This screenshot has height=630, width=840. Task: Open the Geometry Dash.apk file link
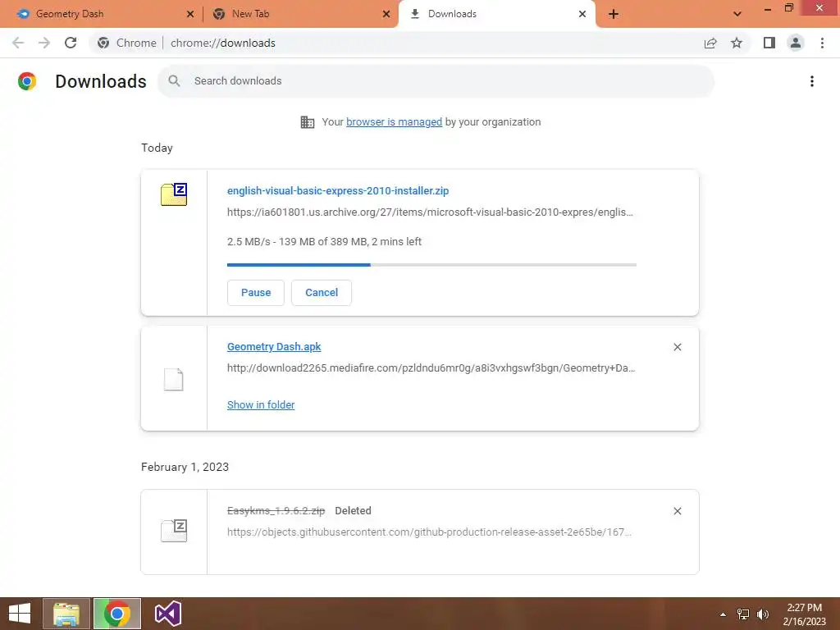click(274, 347)
